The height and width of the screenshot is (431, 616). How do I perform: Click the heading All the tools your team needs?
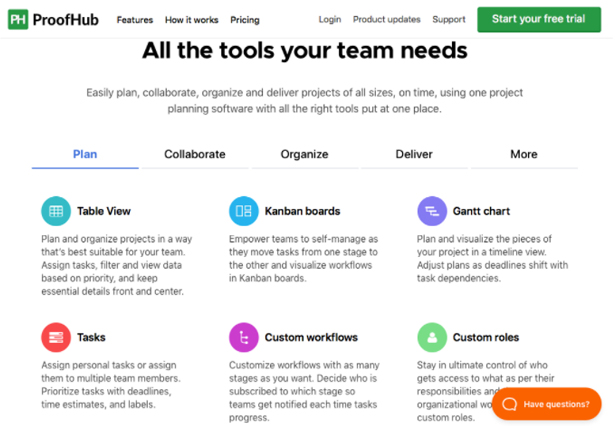tap(305, 50)
